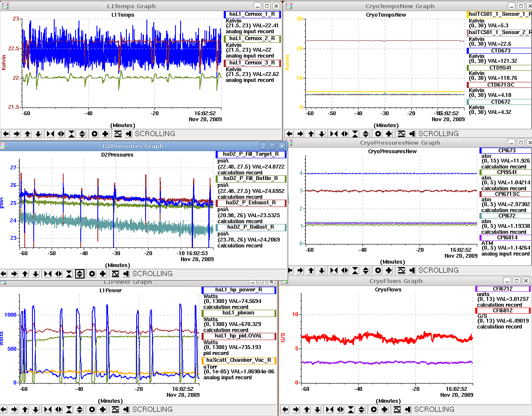Click the auto-scale circle icon in L1Temps toolbar
532x416 pixels.
[94, 134]
